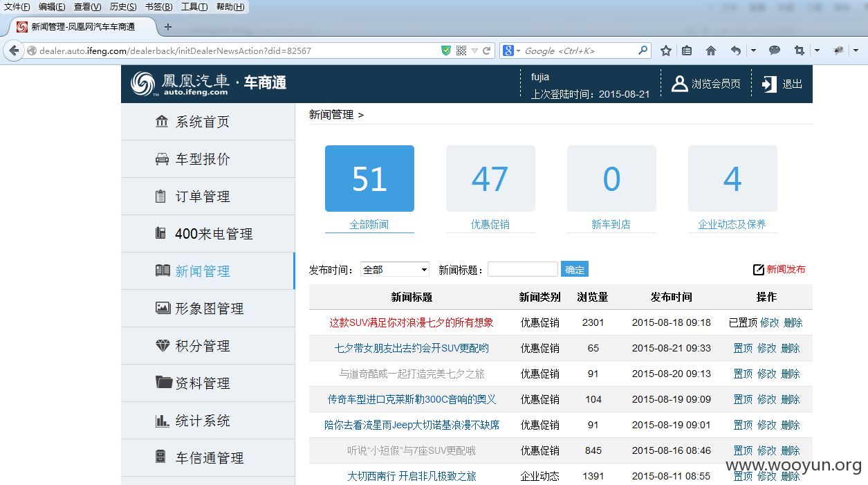Image resolution: width=868 pixels, height=485 pixels.
Task: Open the 发布时间 dropdown set to 全部
Action: coord(395,270)
